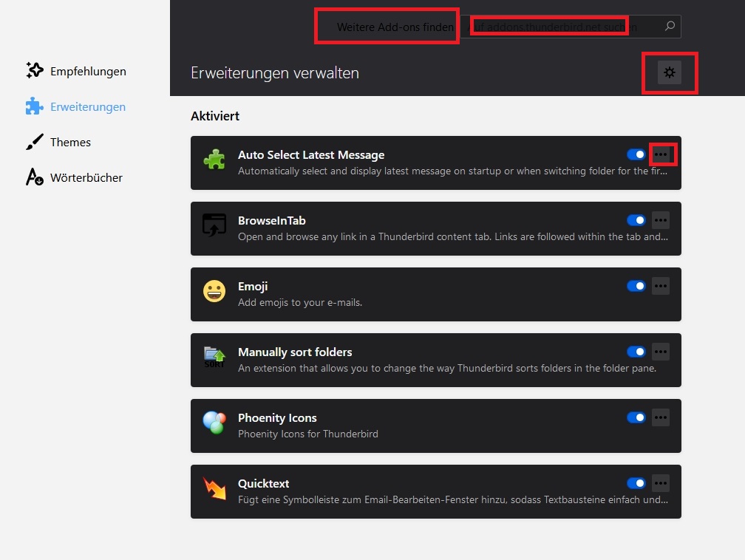
Task: Click the Manually sort folders icon
Action: coord(214,357)
